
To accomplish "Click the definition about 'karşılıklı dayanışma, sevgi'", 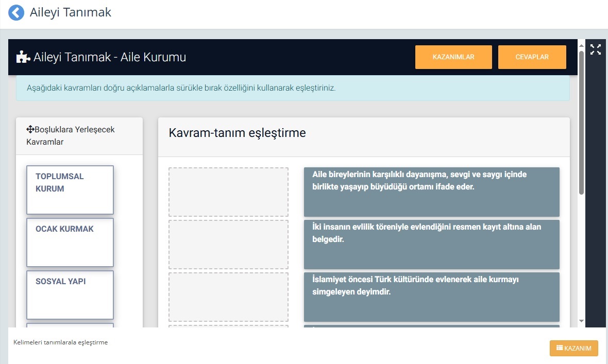I will 432,192.
